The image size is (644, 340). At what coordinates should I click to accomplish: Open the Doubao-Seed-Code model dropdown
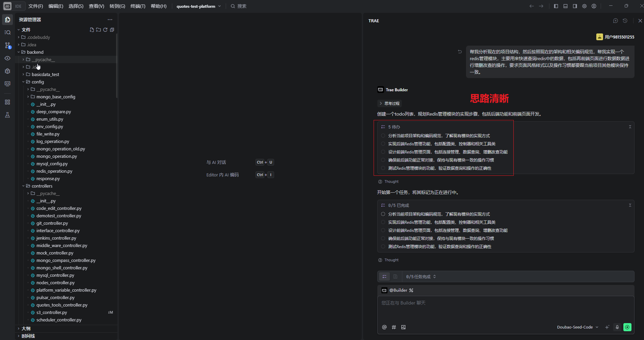(x=577, y=327)
